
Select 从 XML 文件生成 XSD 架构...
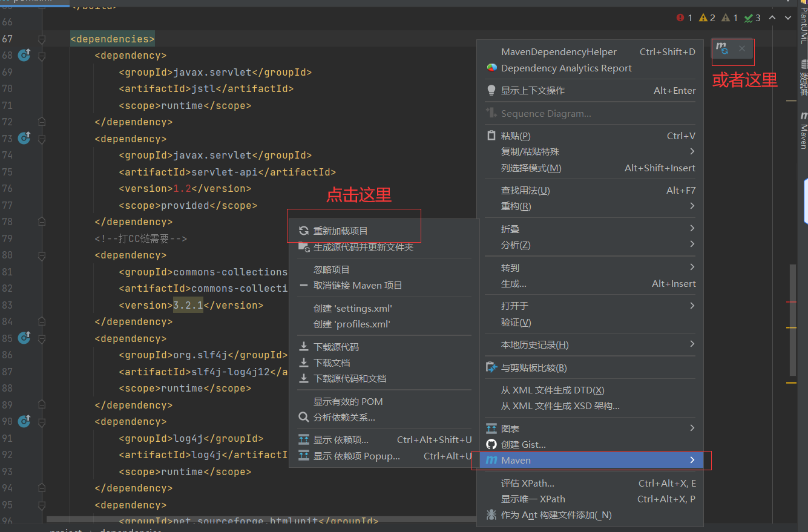590,406
